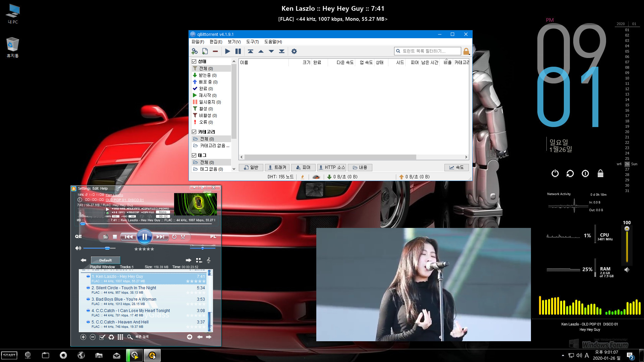
Task: Open the 속도 speed graph button
Action: point(457,167)
